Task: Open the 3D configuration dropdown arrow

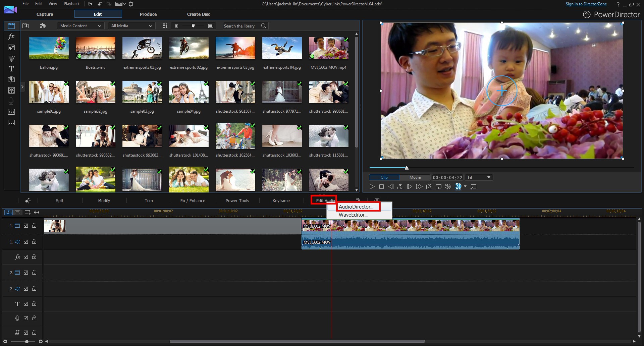Action: [465, 186]
